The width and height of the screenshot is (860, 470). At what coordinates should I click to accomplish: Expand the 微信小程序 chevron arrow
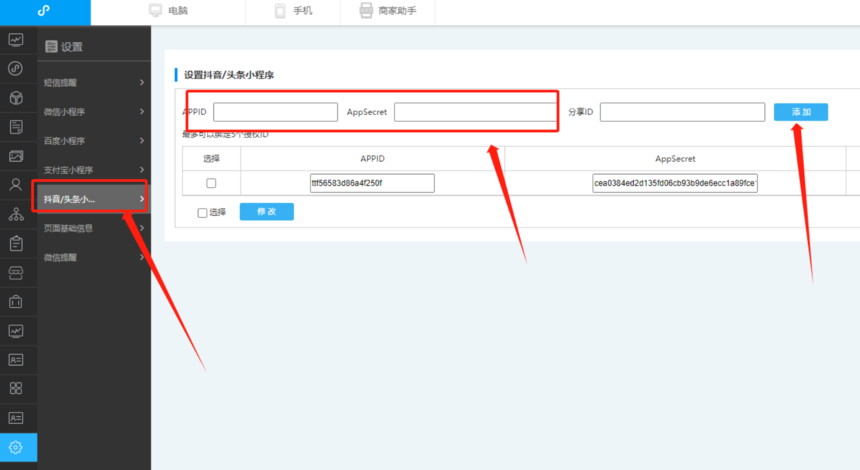142,111
